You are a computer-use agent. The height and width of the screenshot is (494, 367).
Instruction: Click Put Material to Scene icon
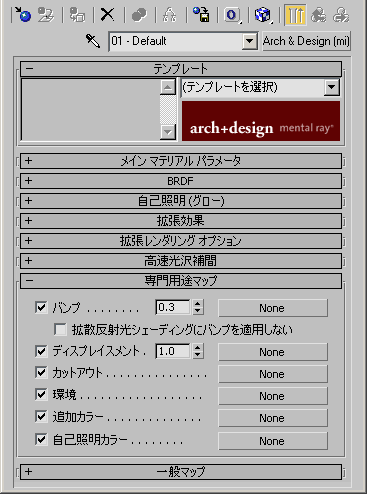point(46,15)
